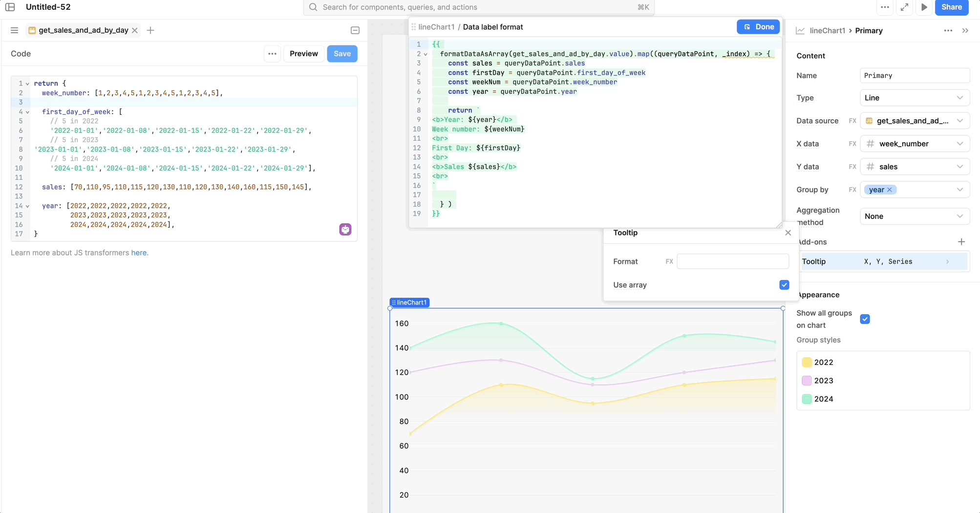This screenshot has height=513, width=980.
Task: Add a new add-on with plus
Action: (x=961, y=242)
